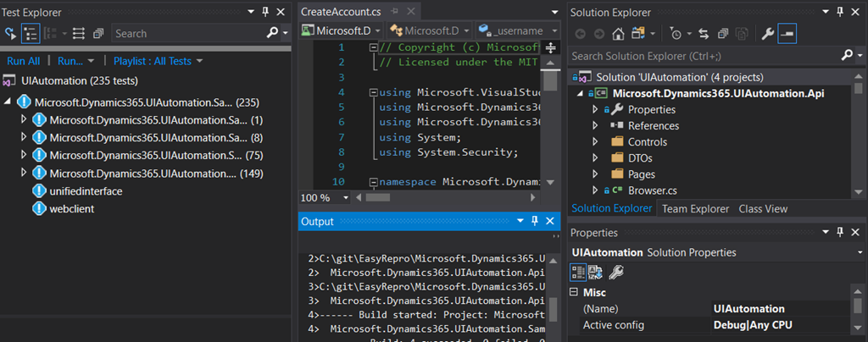This screenshot has width=868, height=342.
Task: Toggle the Categorized view in Properties
Action: (578, 271)
